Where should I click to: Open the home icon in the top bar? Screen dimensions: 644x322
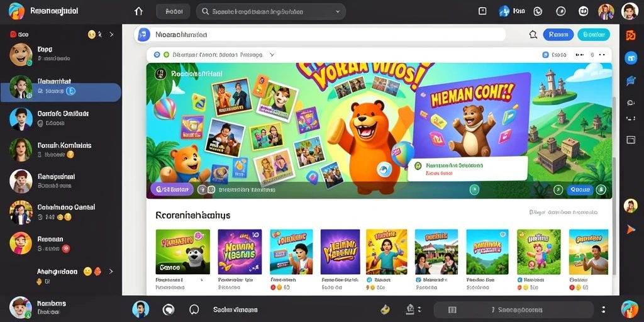coord(139,11)
